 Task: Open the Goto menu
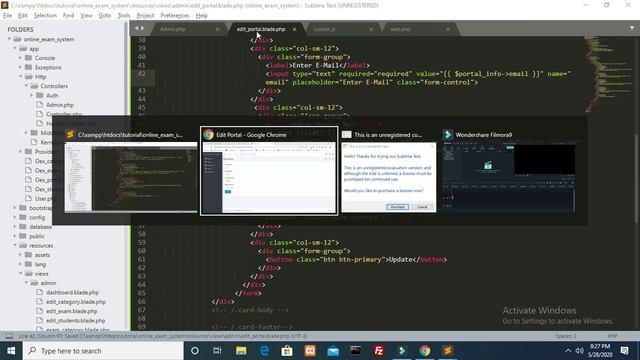104,16
